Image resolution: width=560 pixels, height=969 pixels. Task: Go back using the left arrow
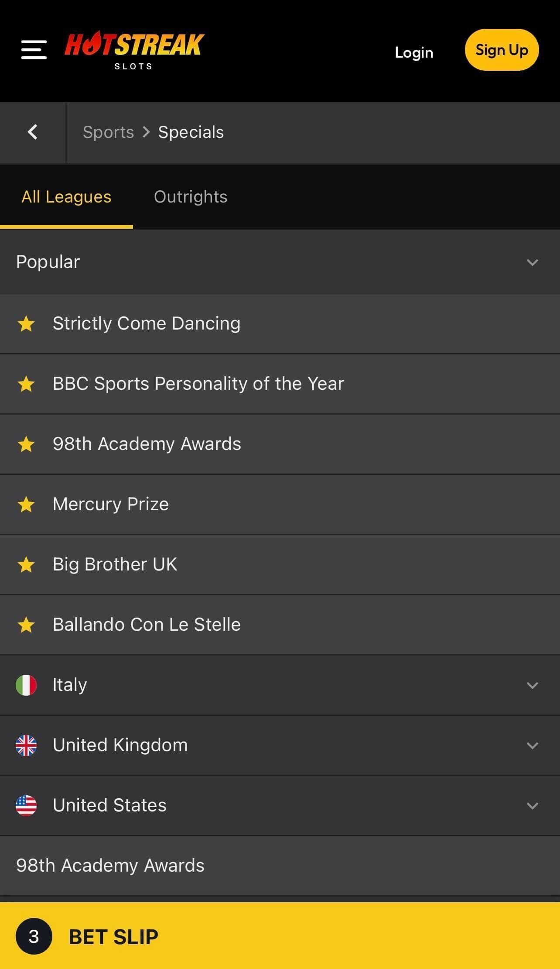33,132
